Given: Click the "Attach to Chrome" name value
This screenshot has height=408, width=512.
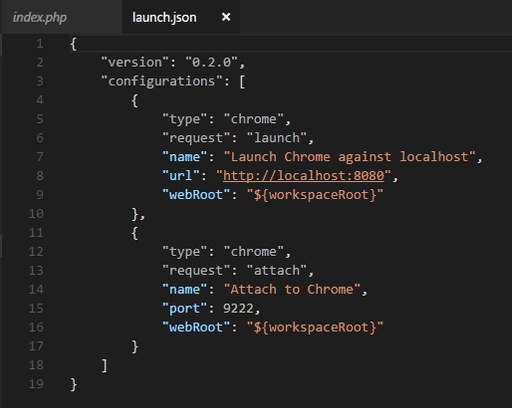Looking at the screenshot, I should (x=292, y=289).
